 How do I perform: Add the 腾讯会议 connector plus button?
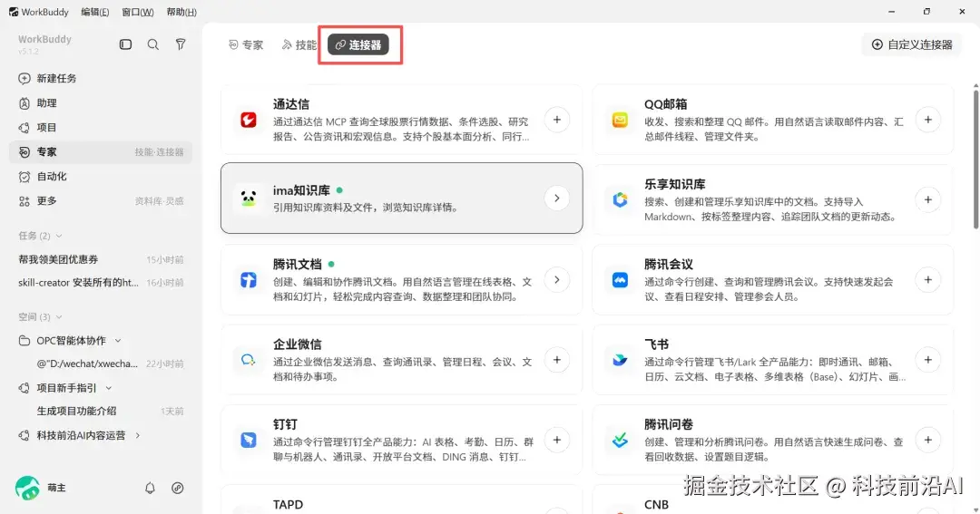tap(928, 280)
